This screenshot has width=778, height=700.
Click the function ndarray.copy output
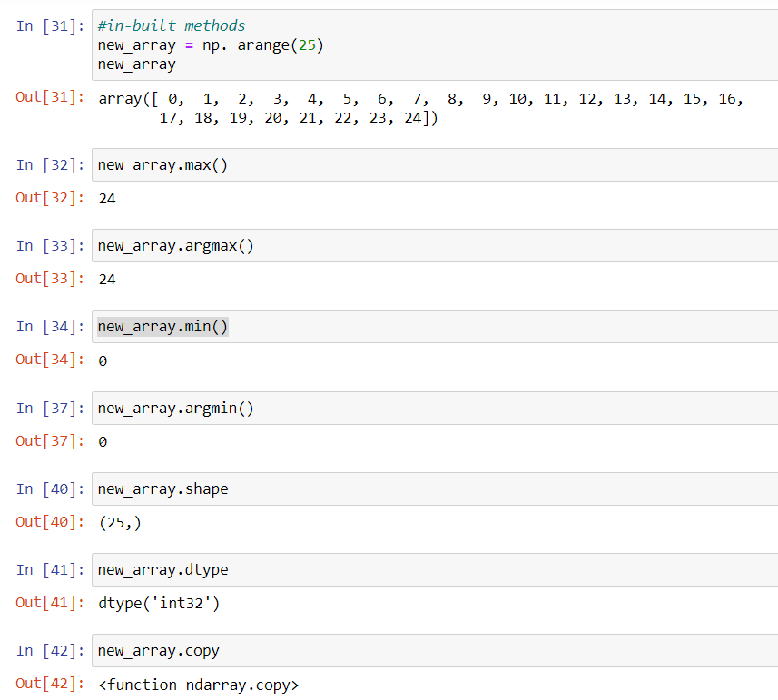pyautogui.click(x=199, y=685)
